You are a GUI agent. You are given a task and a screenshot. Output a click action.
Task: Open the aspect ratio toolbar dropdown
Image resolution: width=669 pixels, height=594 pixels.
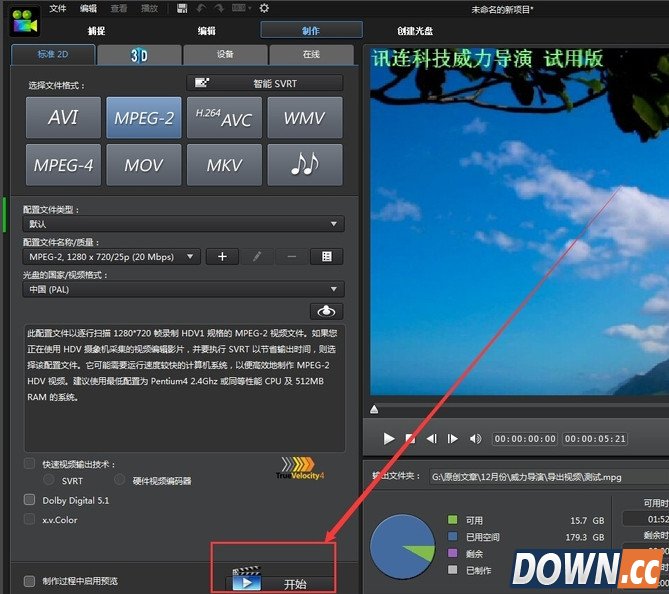tap(241, 8)
